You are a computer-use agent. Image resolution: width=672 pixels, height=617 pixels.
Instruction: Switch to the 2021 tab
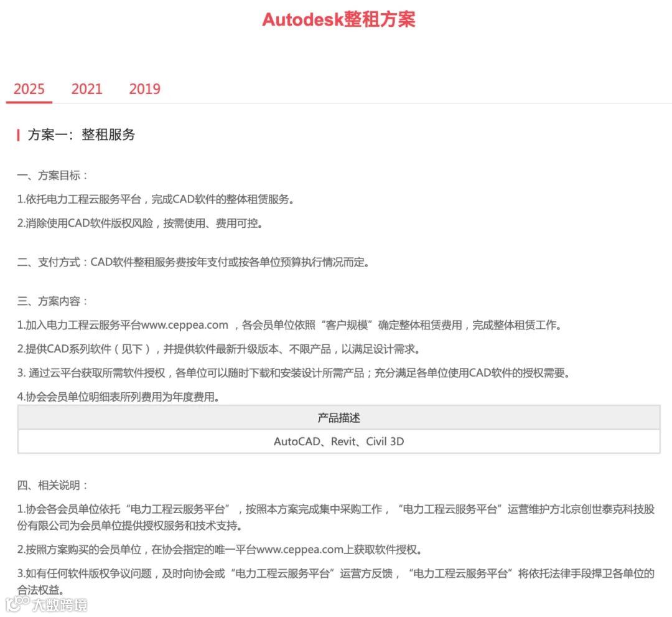[87, 89]
